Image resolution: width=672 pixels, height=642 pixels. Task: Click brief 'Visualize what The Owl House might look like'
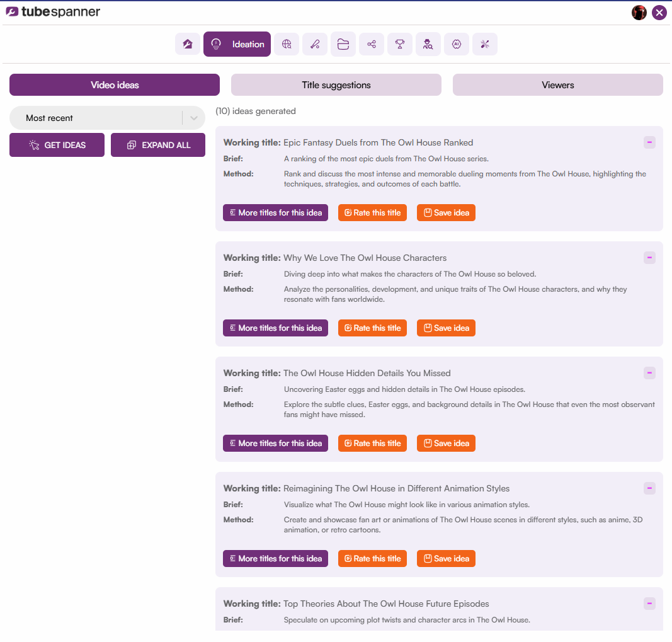407,505
